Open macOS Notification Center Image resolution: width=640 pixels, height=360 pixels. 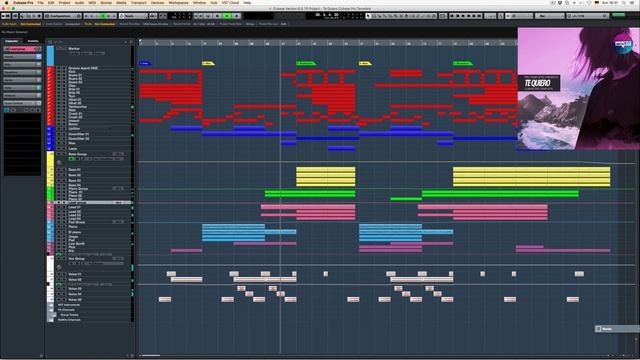633,2
